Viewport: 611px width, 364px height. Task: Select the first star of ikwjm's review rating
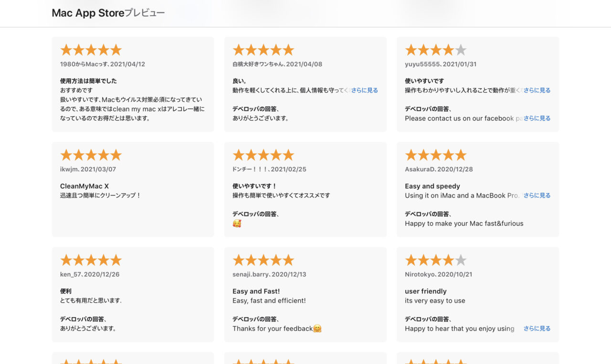65,155
